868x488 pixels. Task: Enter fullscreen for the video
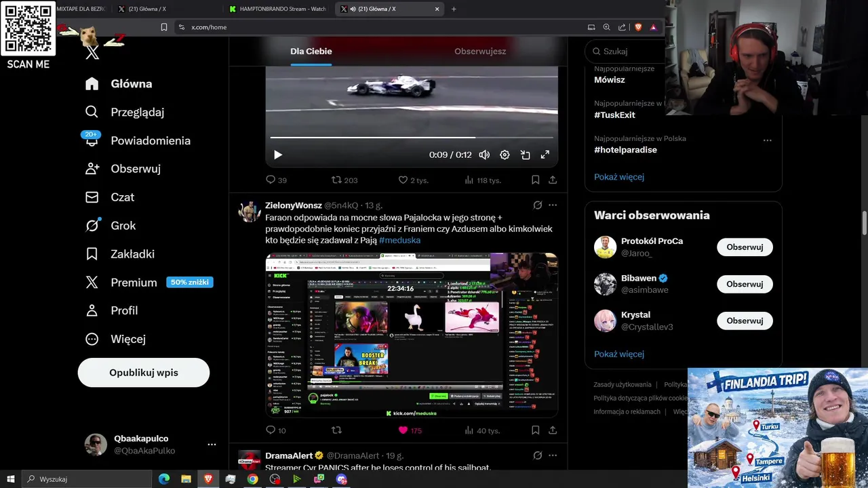coord(545,155)
